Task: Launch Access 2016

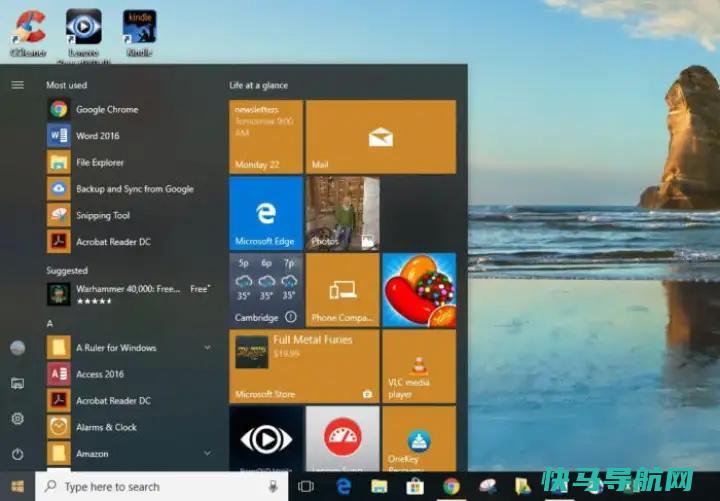Action: [129, 374]
